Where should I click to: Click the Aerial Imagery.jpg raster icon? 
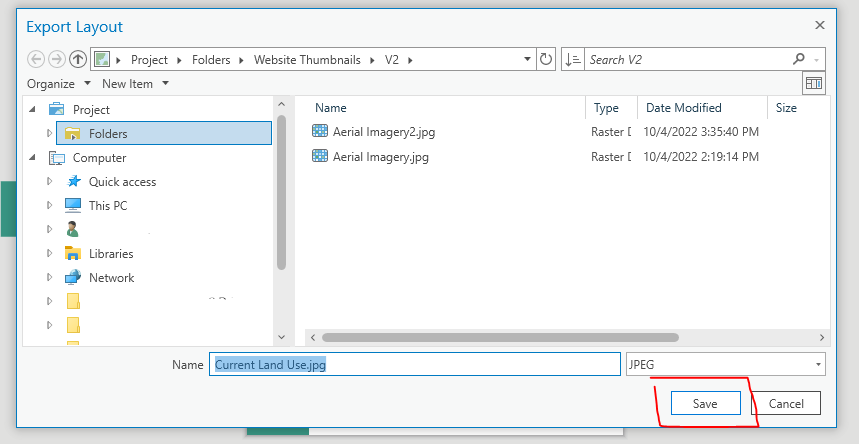point(319,156)
